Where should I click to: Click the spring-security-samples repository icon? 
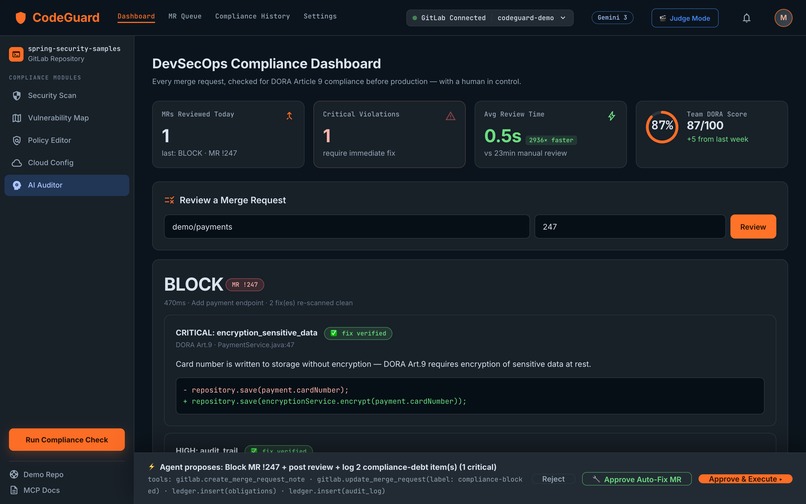coord(16,53)
